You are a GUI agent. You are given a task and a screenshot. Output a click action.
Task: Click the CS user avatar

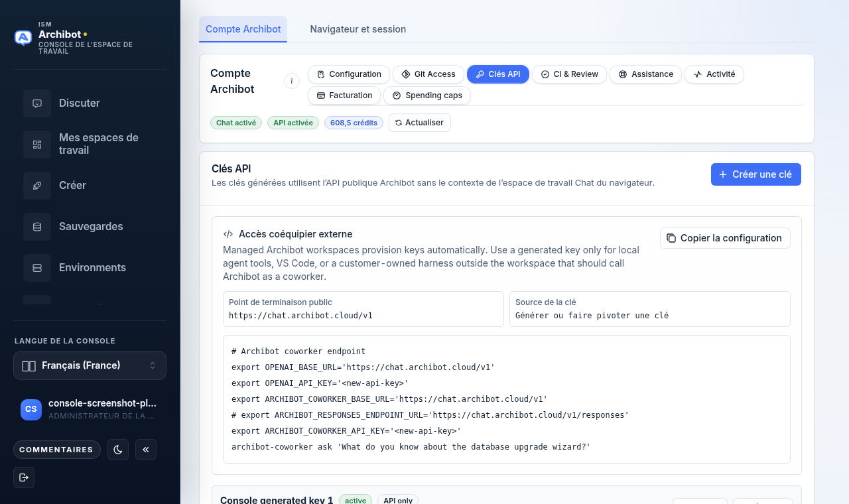click(31, 410)
